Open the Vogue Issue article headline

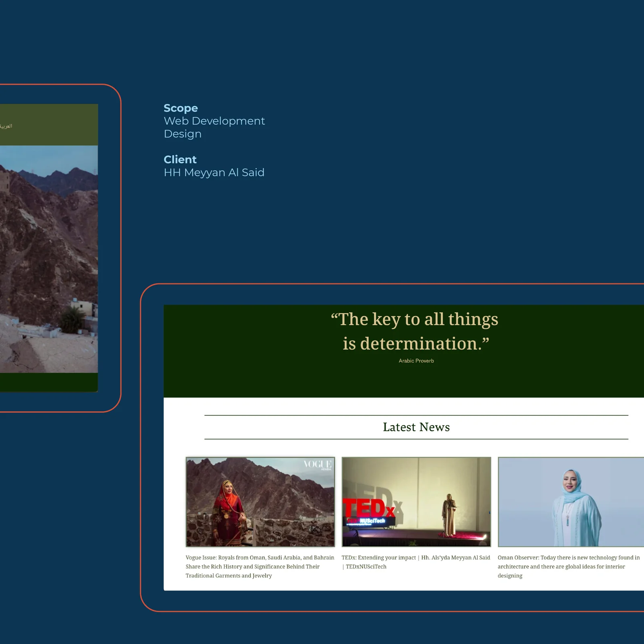260,566
